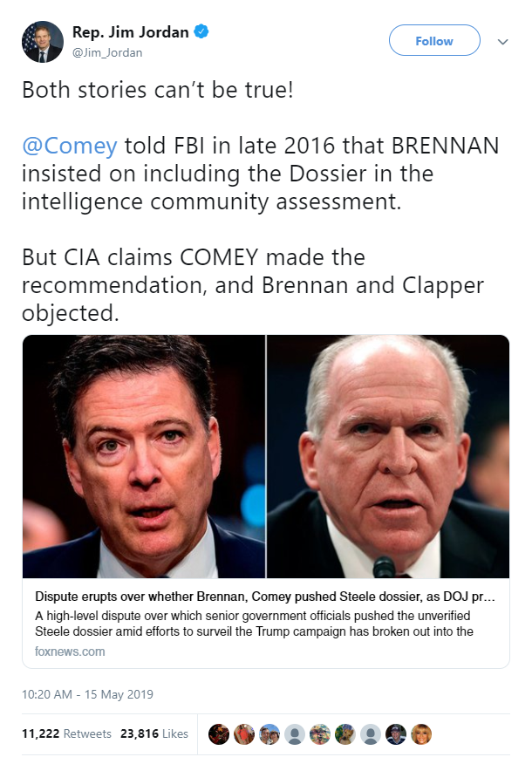Open the tweet options chevron menu
Screen dimensions: 532x764
502,42
